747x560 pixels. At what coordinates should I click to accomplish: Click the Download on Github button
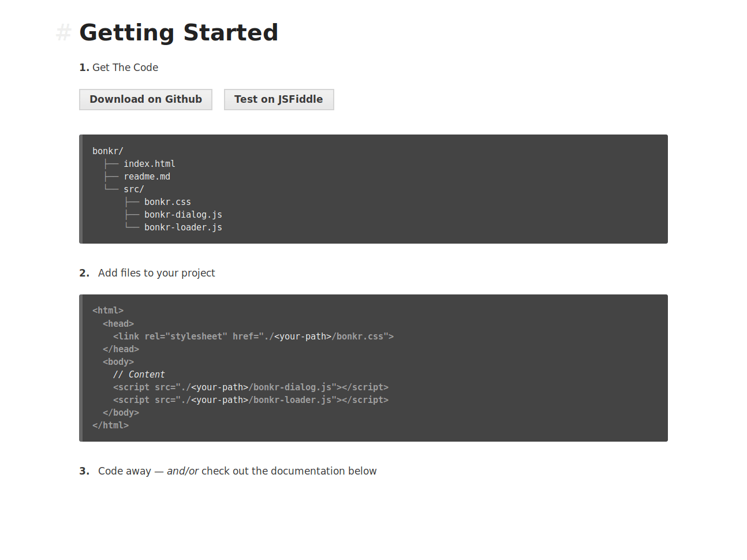145,99
